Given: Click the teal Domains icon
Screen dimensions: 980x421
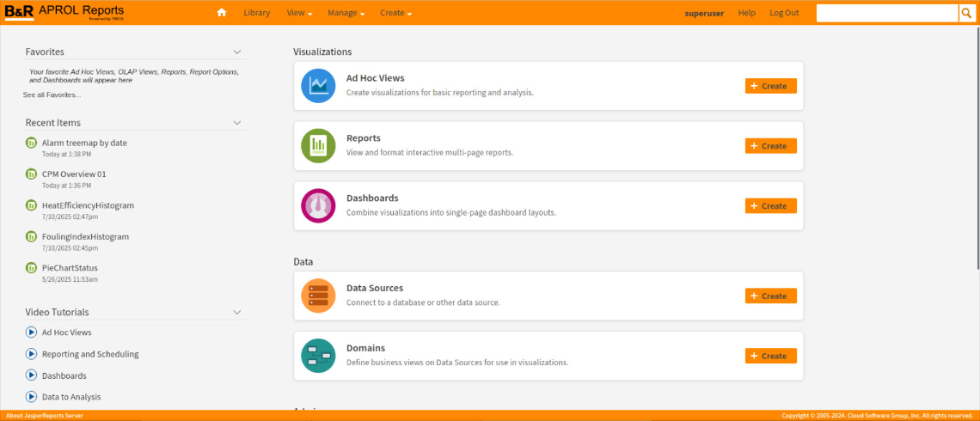Looking at the screenshot, I should [318, 356].
